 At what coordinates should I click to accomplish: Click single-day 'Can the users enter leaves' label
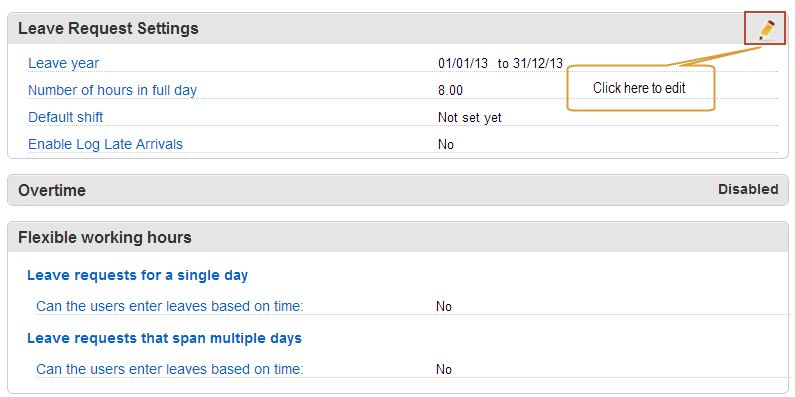(169, 306)
